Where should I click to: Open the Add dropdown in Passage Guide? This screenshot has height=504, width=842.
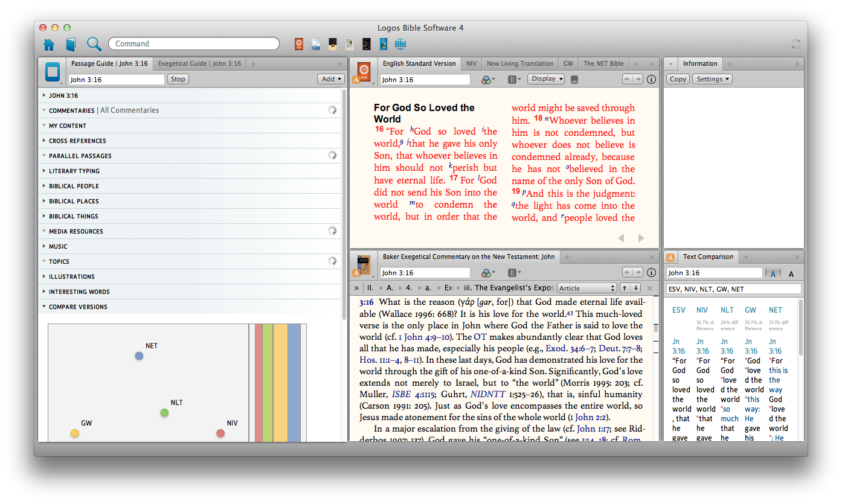330,79
